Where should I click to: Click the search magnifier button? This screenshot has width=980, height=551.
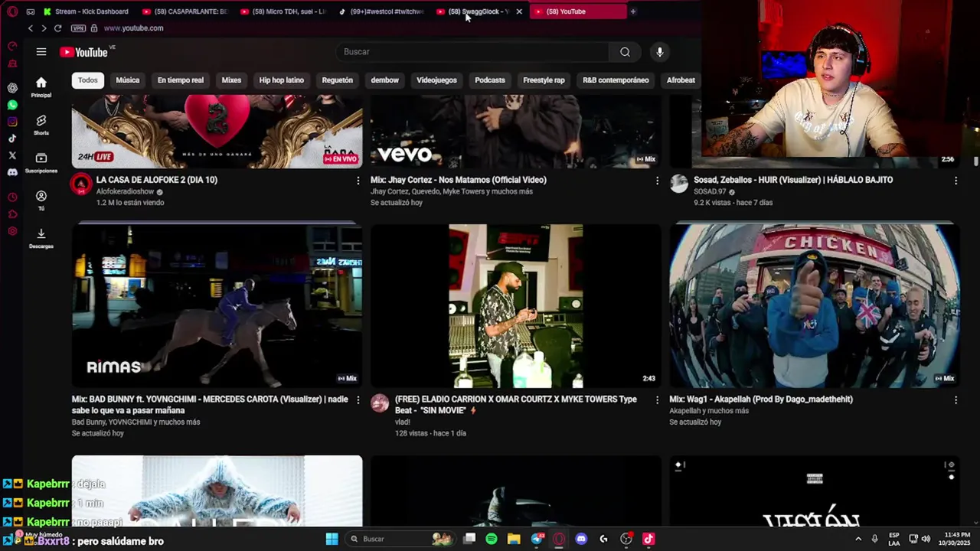pyautogui.click(x=625, y=52)
